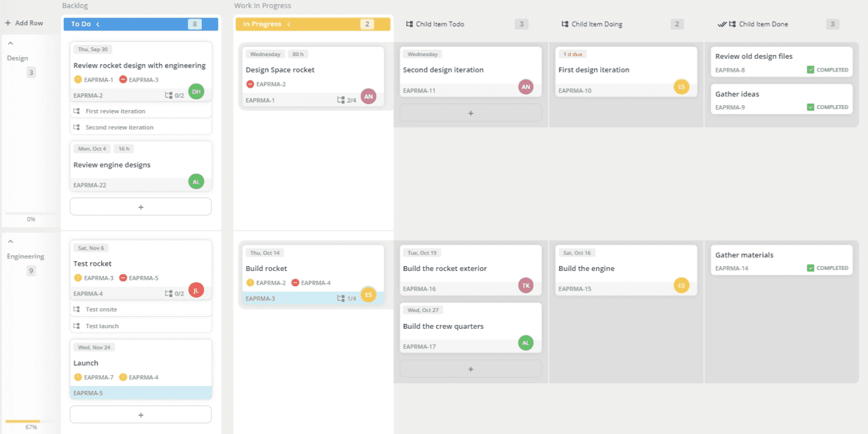Click the hierarchy icon beside Child Item Todo
This screenshot has width=868, height=434.
tap(409, 24)
